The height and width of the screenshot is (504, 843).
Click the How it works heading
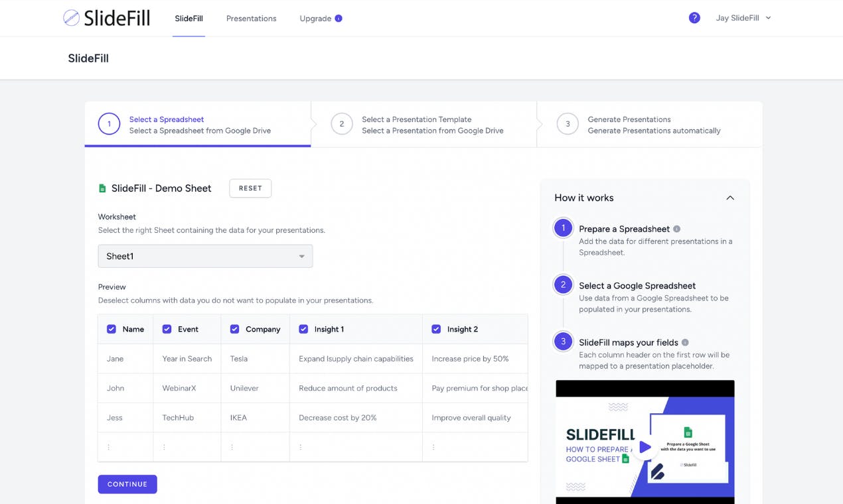pyautogui.click(x=584, y=198)
